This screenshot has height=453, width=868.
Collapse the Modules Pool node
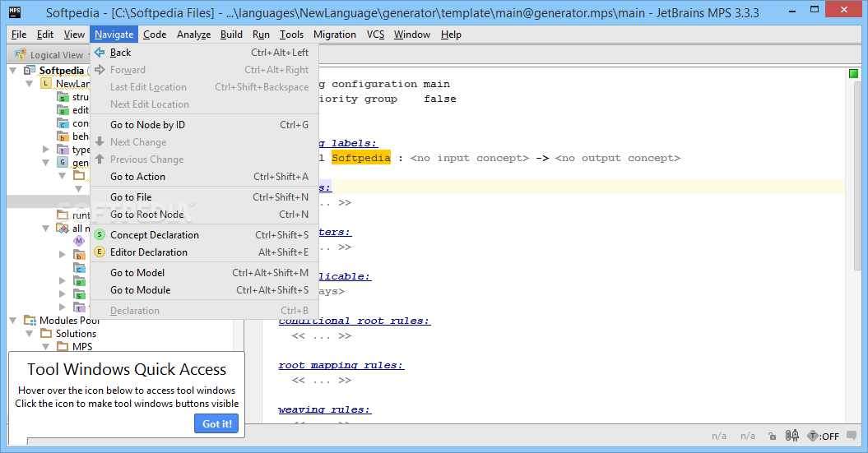(x=12, y=321)
